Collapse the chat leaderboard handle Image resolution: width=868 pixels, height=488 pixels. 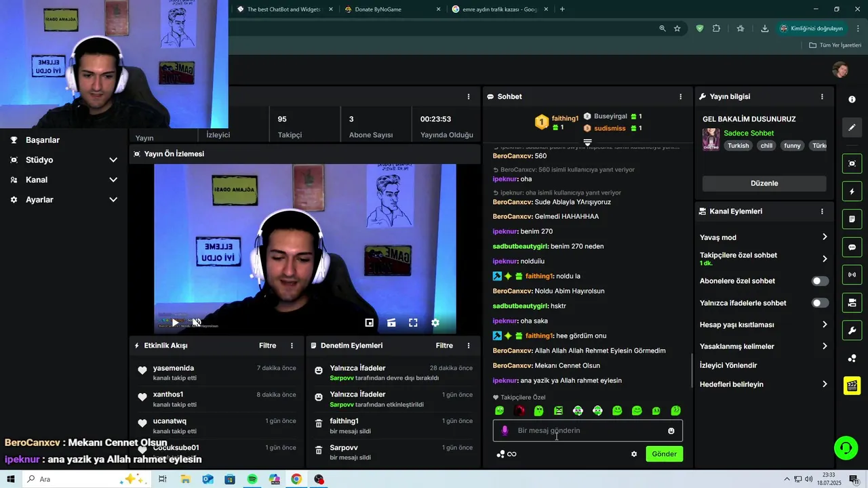[x=587, y=142]
